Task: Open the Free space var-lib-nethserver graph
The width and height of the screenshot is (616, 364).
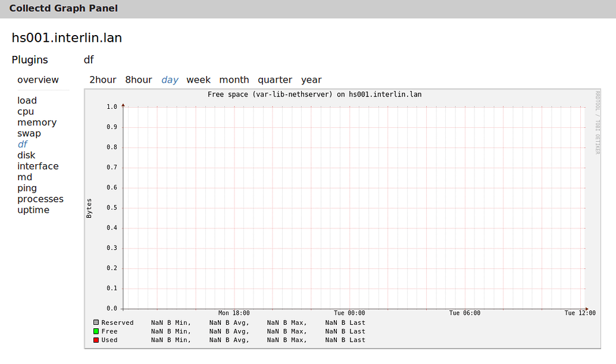Action: (x=343, y=219)
